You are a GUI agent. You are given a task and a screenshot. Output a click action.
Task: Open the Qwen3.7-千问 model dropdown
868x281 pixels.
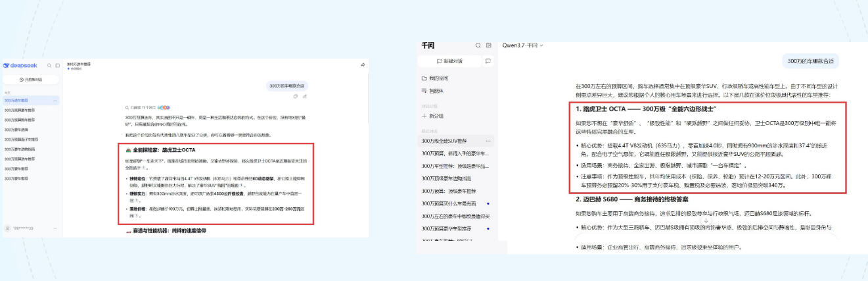pyautogui.click(x=523, y=45)
